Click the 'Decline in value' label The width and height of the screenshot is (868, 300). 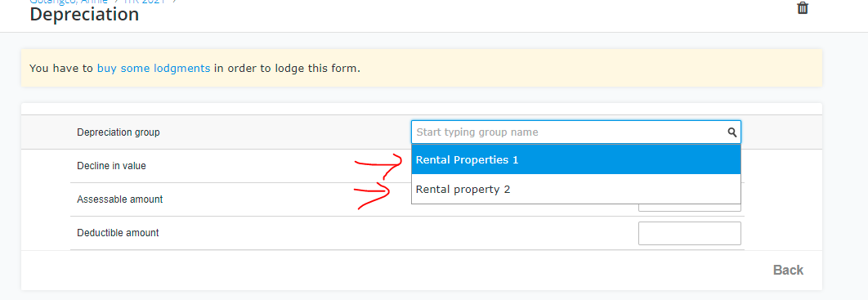[111, 165]
